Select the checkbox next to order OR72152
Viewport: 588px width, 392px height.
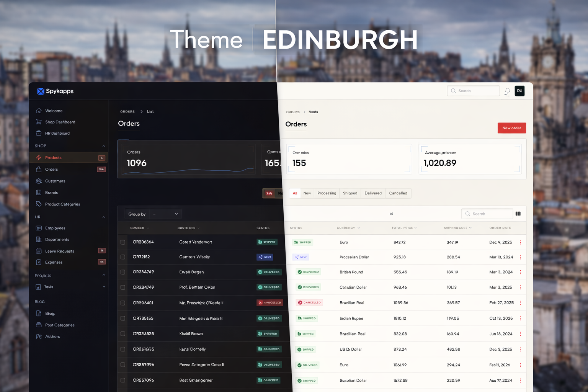click(x=122, y=257)
